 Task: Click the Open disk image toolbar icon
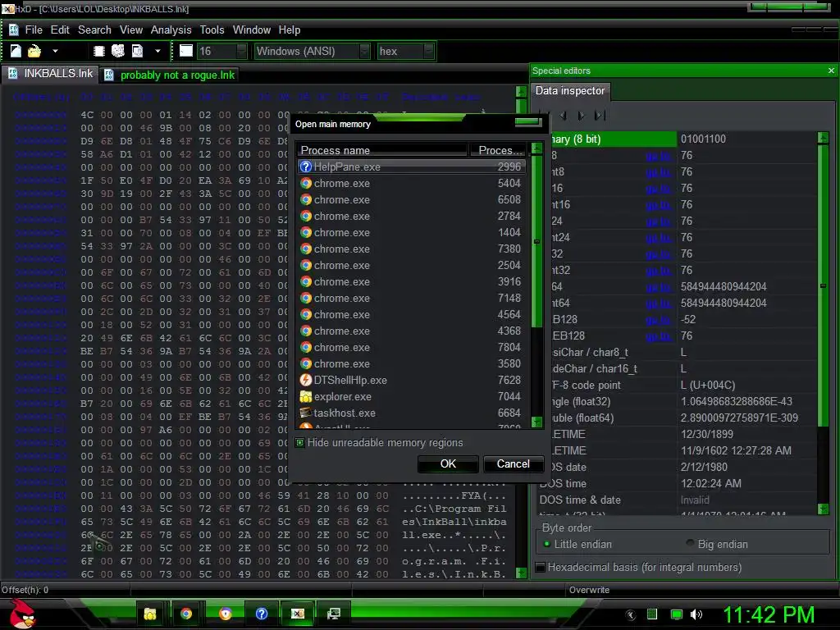(x=138, y=51)
